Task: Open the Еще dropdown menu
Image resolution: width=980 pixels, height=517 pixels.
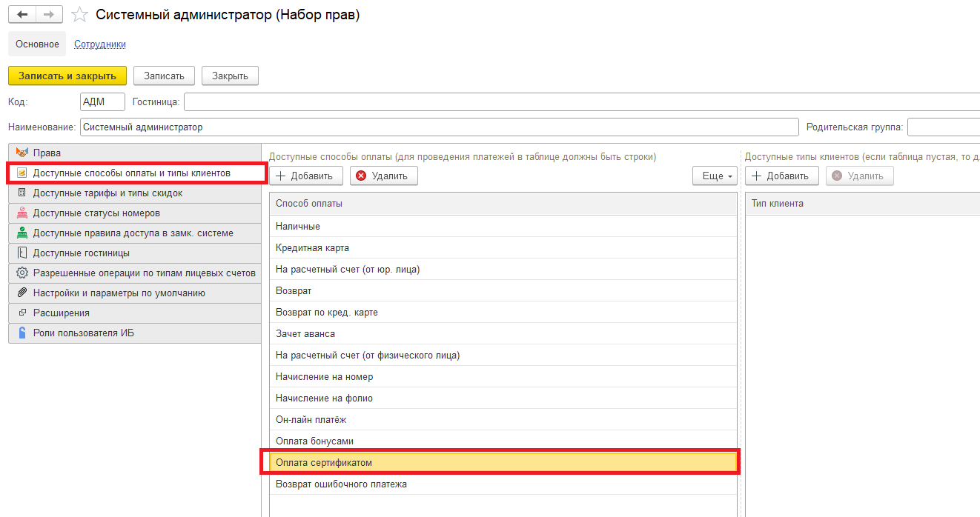Action: pos(715,176)
